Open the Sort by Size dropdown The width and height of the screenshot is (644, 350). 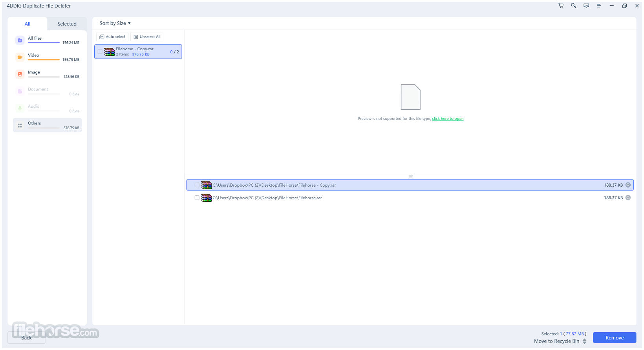115,23
